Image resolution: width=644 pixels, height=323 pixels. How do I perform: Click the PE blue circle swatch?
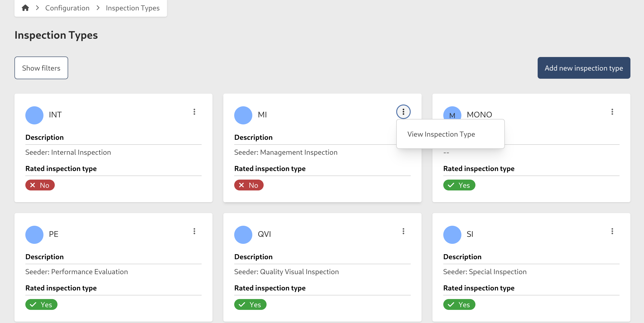(34, 235)
